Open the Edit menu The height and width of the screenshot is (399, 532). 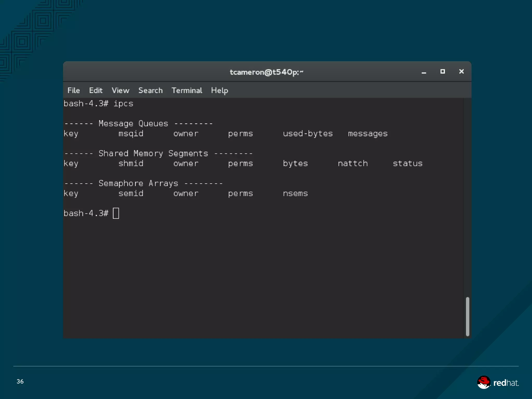coord(96,90)
